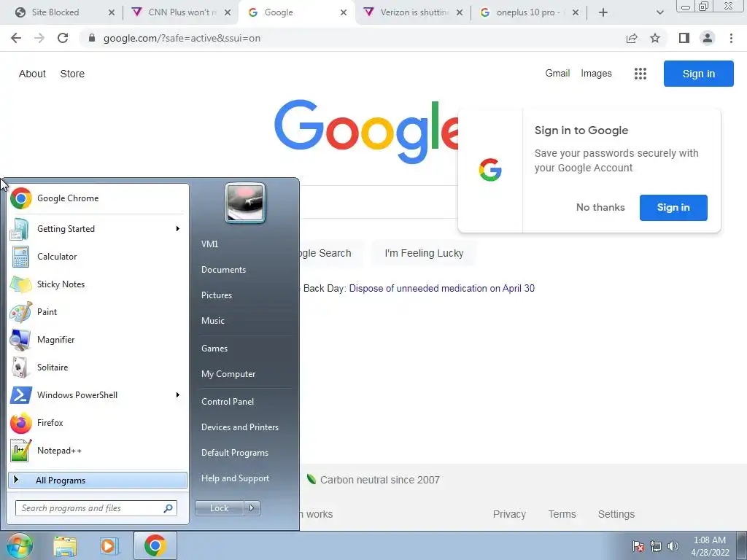Open the Gmail link
747x560 pixels.
click(557, 74)
